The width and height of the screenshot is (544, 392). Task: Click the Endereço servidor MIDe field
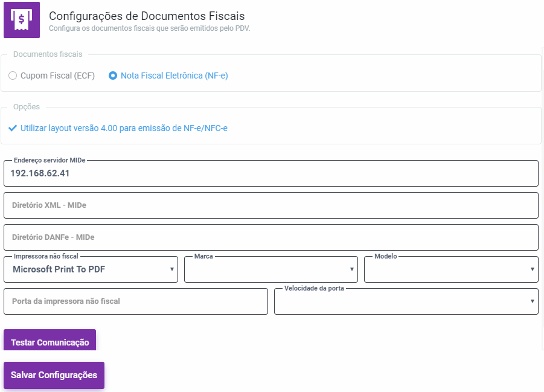(270, 173)
